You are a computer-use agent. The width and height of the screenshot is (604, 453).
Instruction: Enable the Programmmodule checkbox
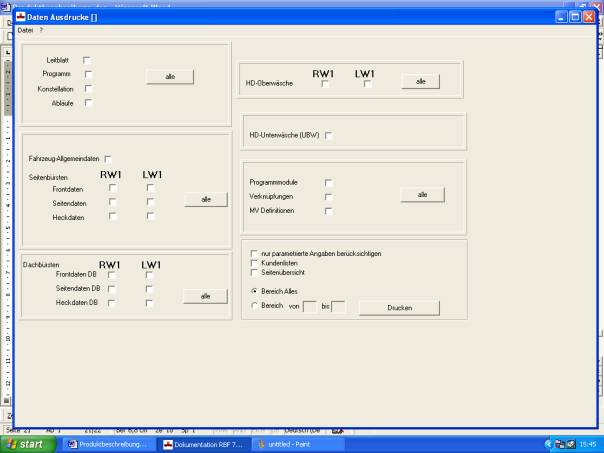click(x=329, y=183)
